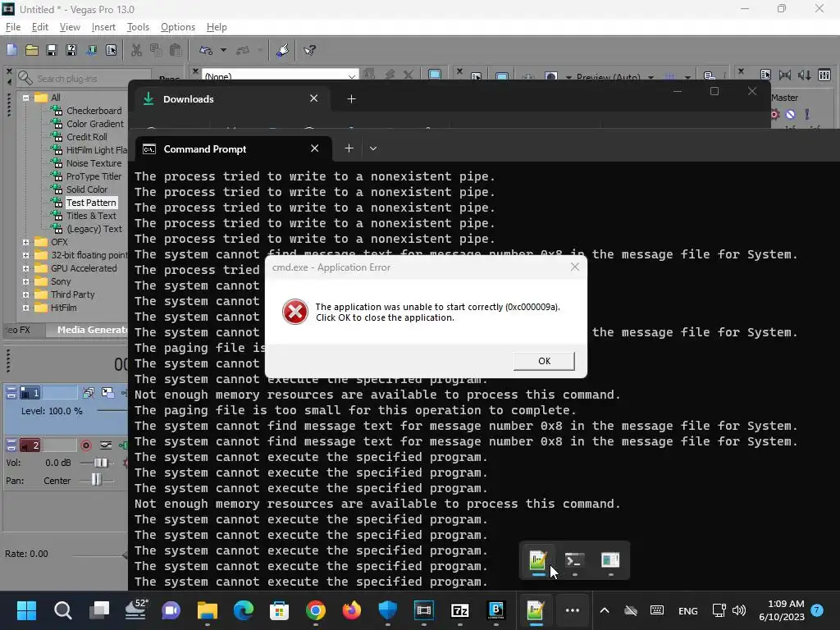Click Undo arrow icon in Vegas toolbar
The width and height of the screenshot is (840, 630).
[x=206, y=50]
